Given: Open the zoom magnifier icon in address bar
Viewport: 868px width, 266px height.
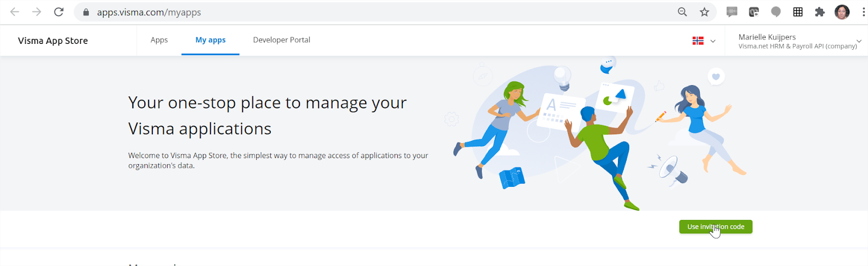Looking at the screenshot, I should pyautogui.click(x=682, y=12).
